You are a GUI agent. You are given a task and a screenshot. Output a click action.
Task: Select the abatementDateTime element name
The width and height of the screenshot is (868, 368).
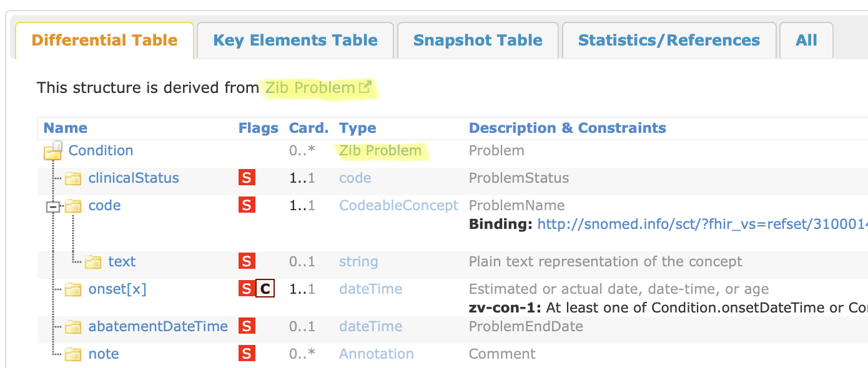(x=158, y=327)
